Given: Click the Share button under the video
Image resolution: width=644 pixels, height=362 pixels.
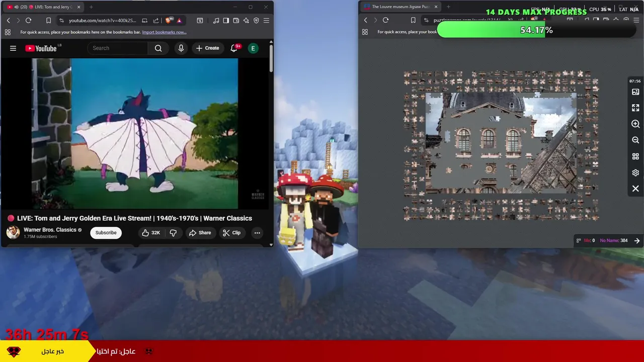Looking at the screenshot, I should [x=200, y=233].
